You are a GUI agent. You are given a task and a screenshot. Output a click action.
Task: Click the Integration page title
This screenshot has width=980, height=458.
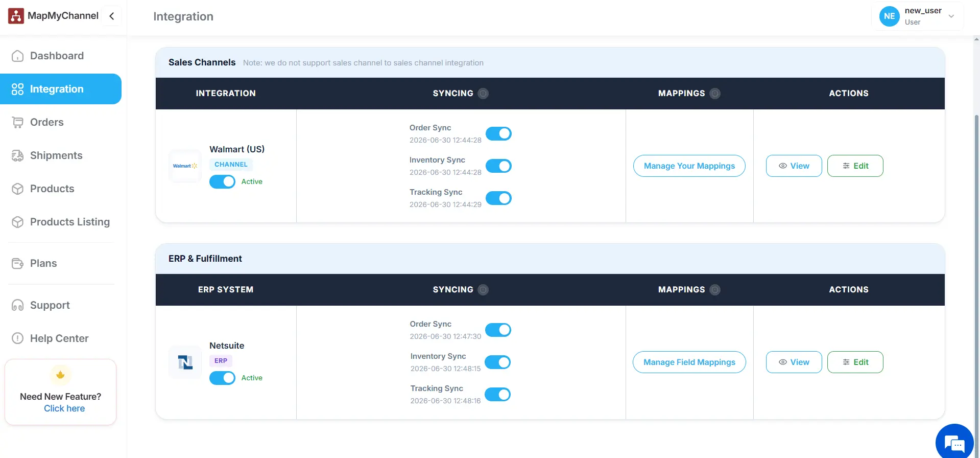(183, 16)
